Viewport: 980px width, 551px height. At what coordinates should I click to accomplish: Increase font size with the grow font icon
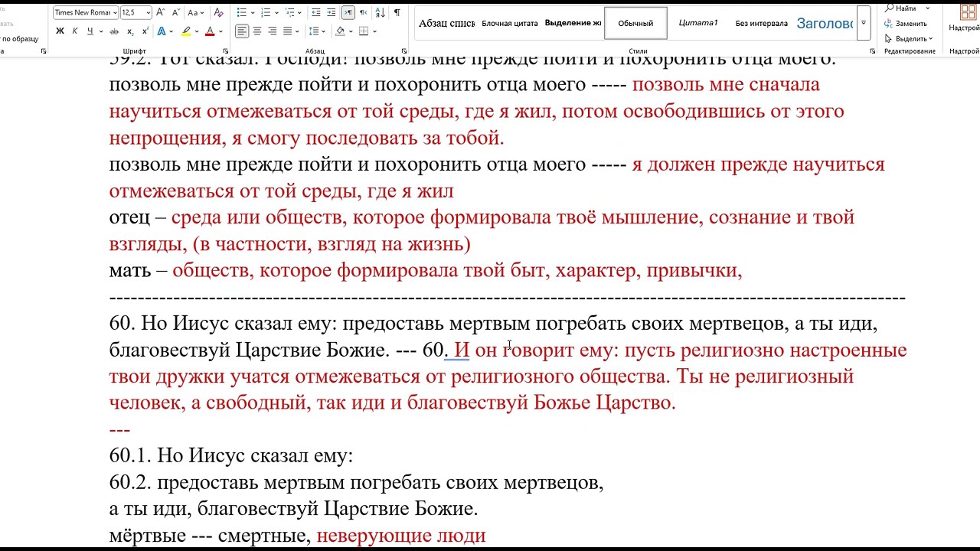coord(162,13)
